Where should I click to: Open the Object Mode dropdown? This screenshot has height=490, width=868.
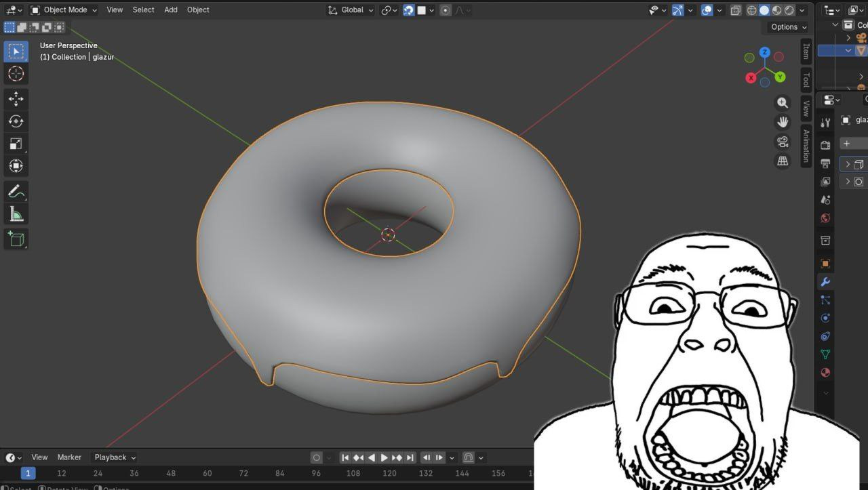tap(64, 10)
